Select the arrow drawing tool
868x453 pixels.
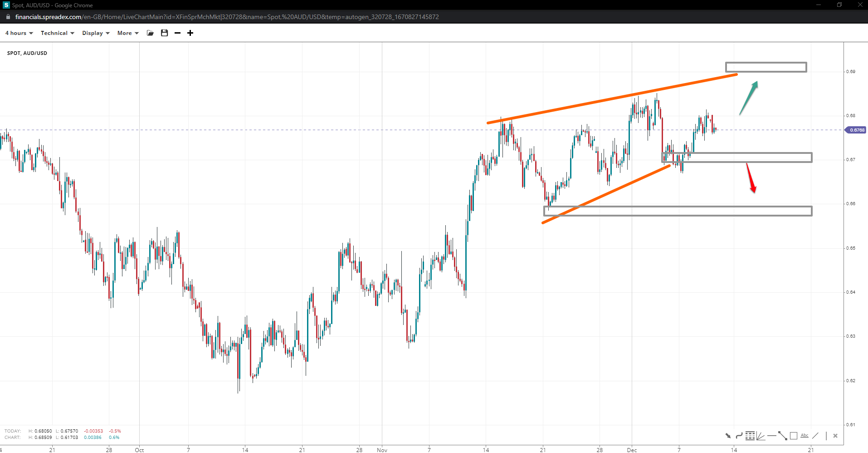pos(728,436)
